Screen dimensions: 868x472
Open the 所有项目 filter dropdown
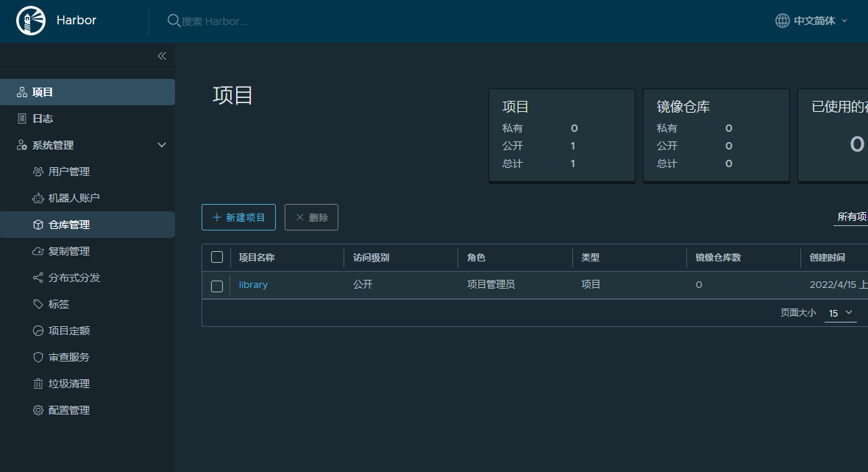click(851, 216)
